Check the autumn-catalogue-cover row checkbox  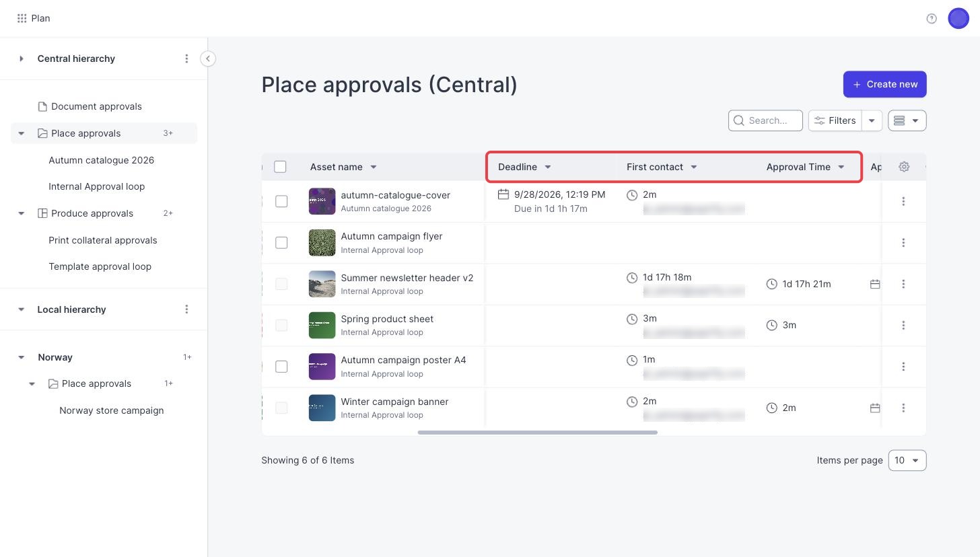(x=281, y=201)
